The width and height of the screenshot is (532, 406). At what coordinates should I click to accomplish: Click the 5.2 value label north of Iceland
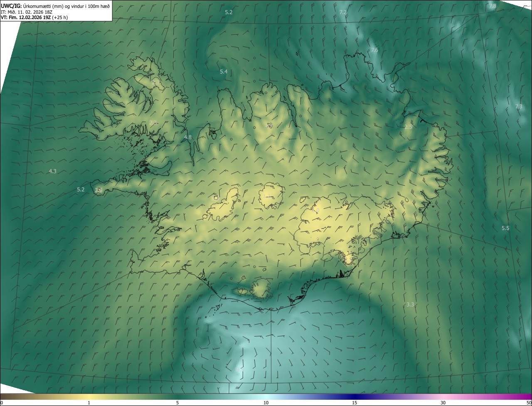(x=229, y=12)
